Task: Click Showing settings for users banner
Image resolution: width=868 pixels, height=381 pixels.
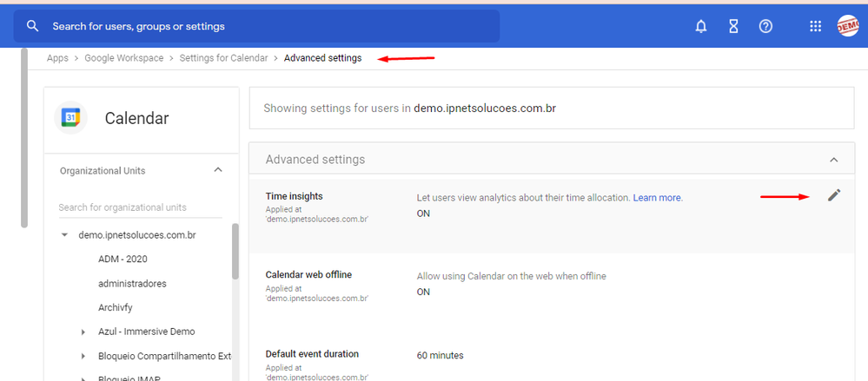Action: 552,108
